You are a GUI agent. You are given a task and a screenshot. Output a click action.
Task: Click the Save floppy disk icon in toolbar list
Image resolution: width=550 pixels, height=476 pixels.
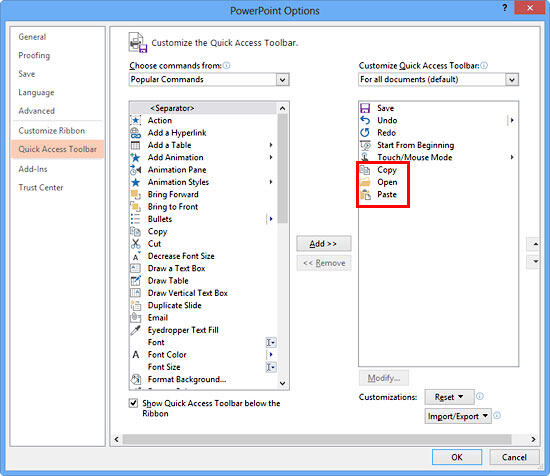365,108
